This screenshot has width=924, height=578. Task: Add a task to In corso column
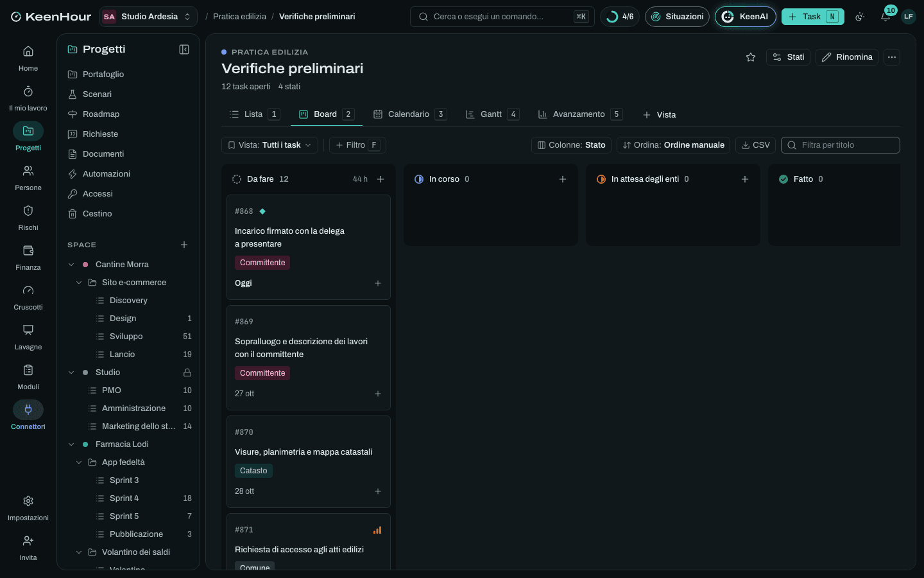(x=563, y=179)
